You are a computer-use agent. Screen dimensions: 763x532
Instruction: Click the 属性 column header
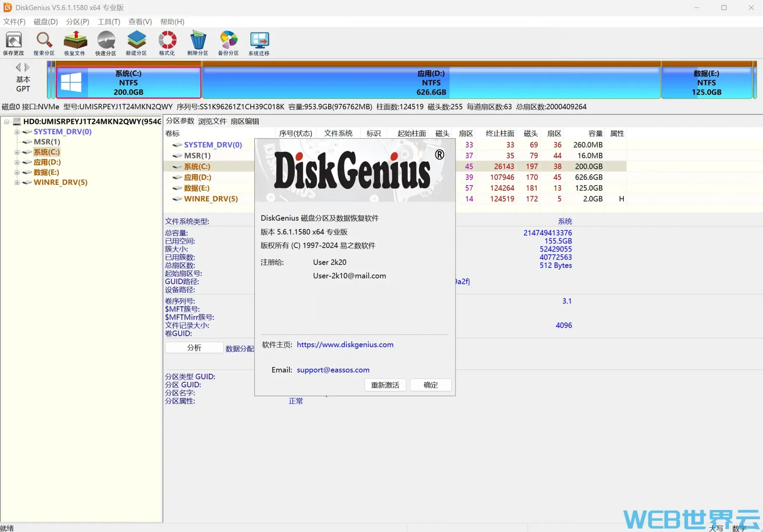pos(617,133)
